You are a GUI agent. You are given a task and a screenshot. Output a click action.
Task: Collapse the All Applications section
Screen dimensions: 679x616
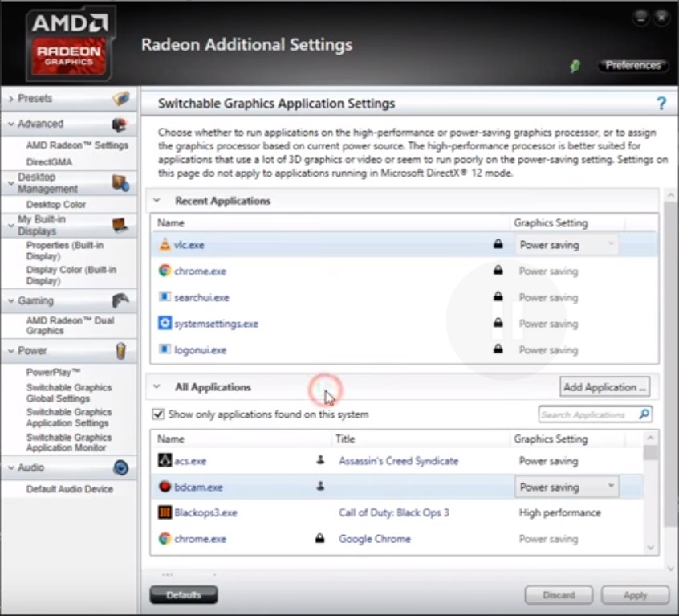[x=157, y=386]
